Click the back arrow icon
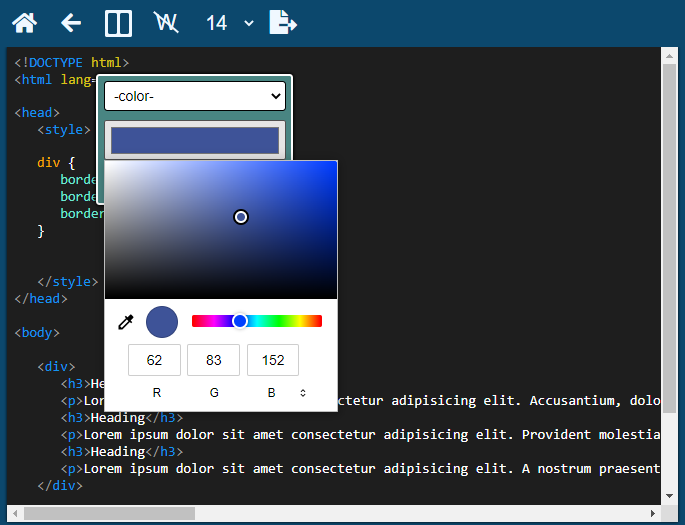Screen dimensions: 685x525 pyautogui.click(x=71, y=23)
